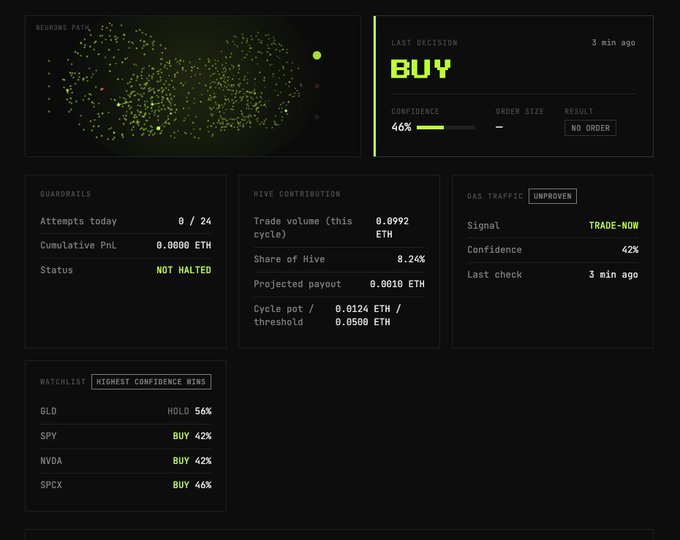Click the NEURONS PATH label
The image size is (680, 540).
(62, 27)
